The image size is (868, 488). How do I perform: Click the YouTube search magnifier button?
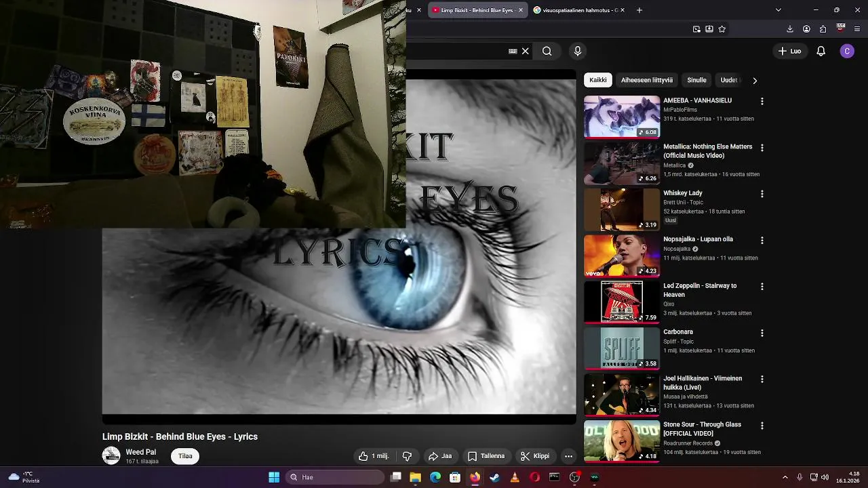point(547,51)
